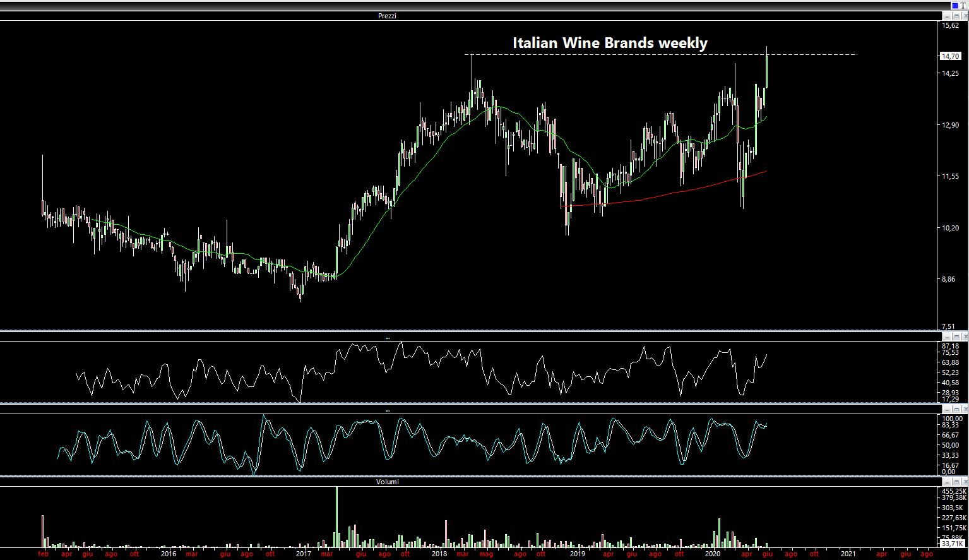Click the 10,20 price axis label
Screen dimensions: 969x560
pyautogui.click(x=951, y=228)
